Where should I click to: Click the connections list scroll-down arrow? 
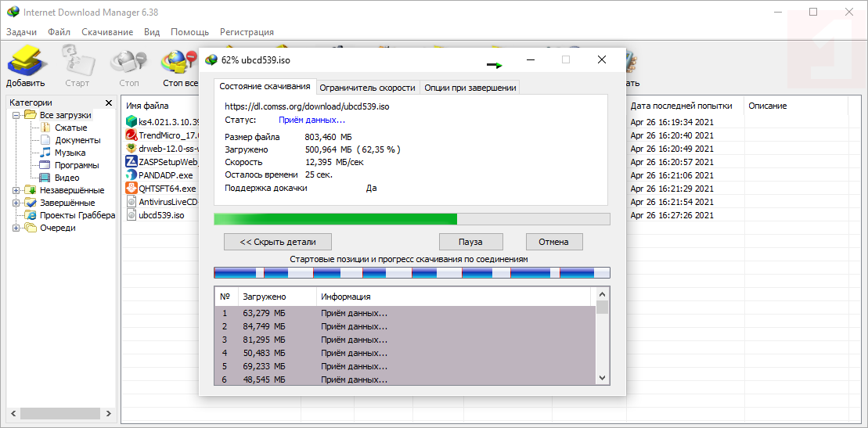pos(603,377)
